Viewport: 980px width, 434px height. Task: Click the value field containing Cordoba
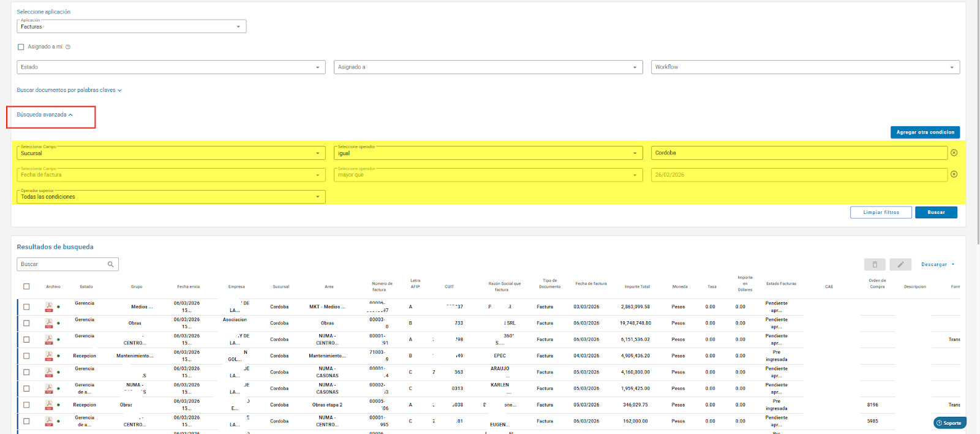[799, 153]
